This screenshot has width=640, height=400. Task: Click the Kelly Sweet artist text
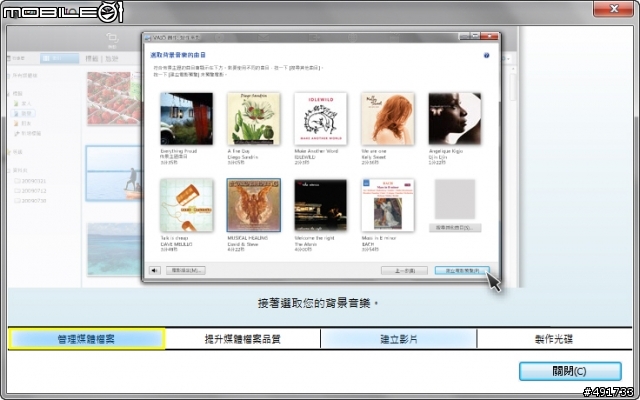373,157
